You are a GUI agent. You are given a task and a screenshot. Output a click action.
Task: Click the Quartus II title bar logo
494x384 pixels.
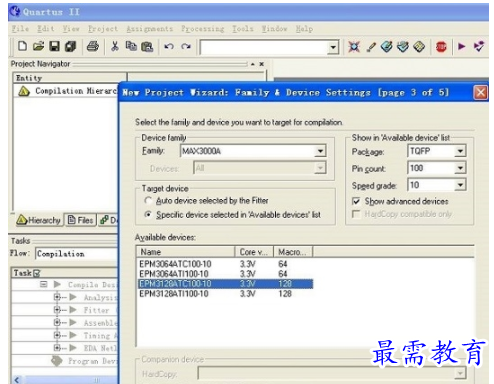(14, 11)
